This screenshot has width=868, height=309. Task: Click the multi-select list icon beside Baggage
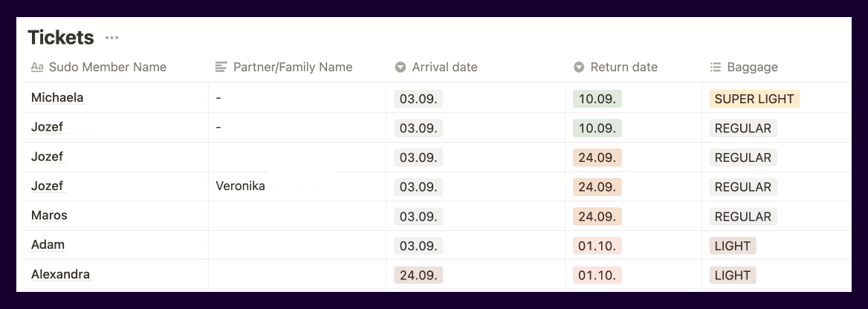(x=715, y=67)
